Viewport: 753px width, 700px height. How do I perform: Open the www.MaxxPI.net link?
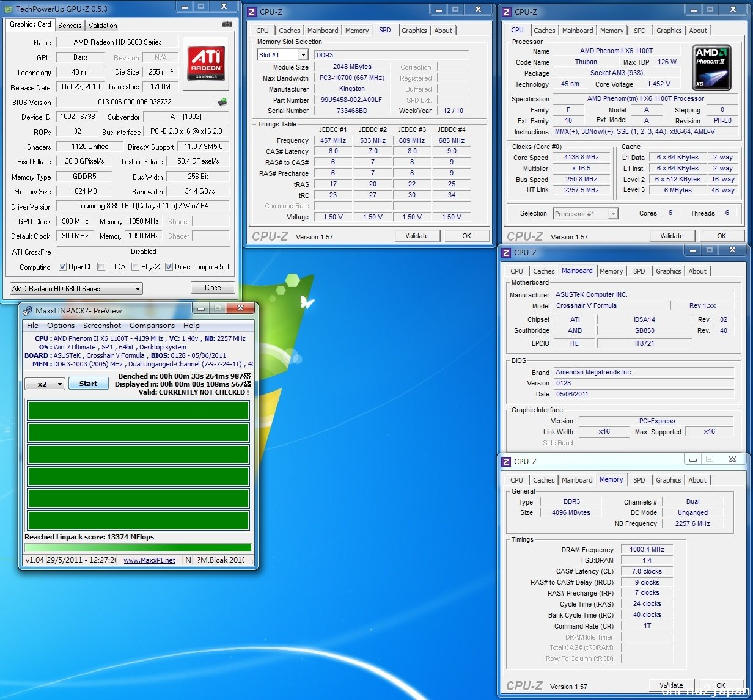coord(149,560)
